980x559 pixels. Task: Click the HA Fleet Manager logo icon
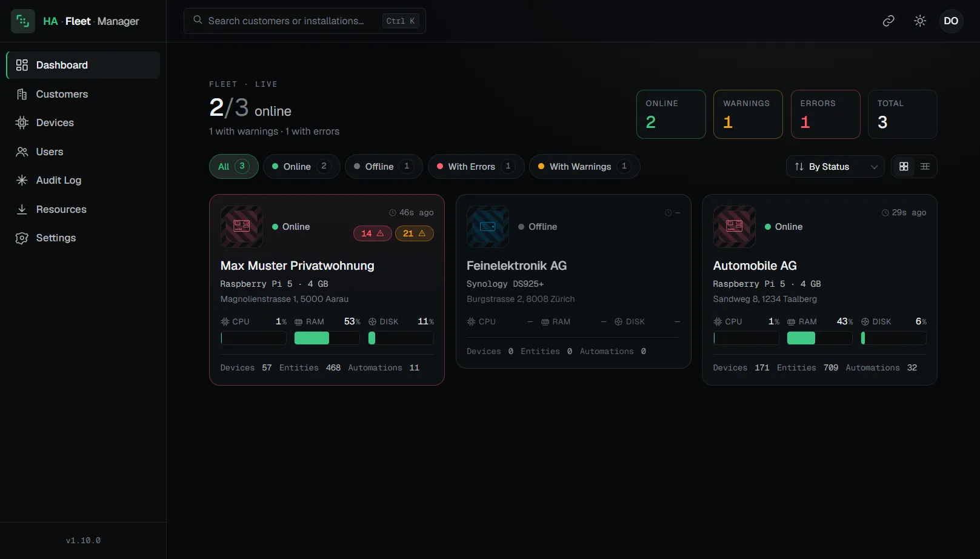pos(23,21)
